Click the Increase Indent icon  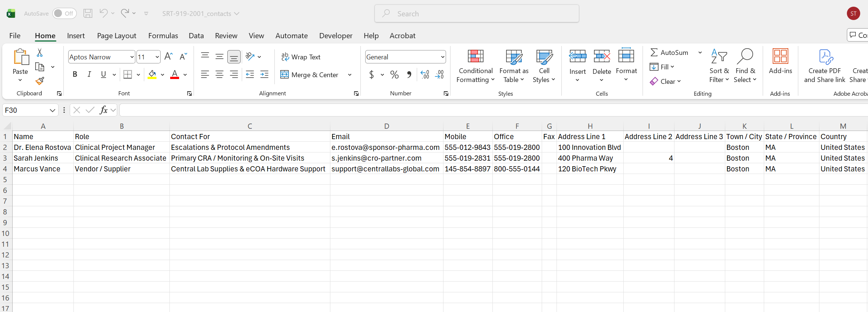click(x=264, y=75)
